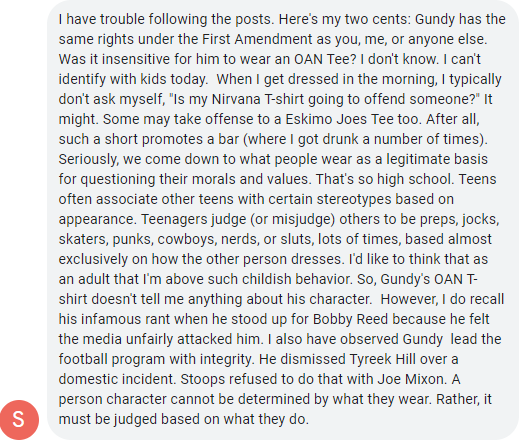
Task: Open the red S profile avatar
Action: point(19,420)
